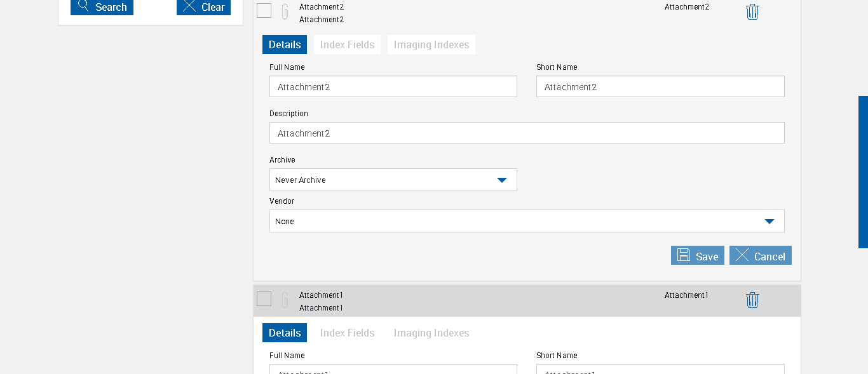868x374 pixels.
Task: Click into the Description field for Attachment2
Action: (526, 133)
